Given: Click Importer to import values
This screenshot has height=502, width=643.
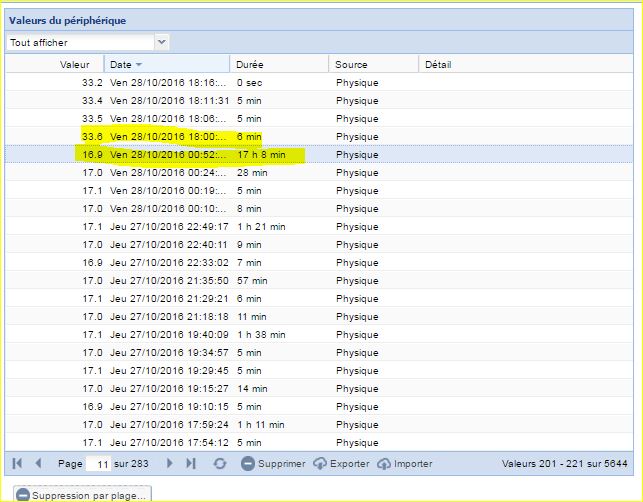Looking at the screenshot, I should point(405,464).
